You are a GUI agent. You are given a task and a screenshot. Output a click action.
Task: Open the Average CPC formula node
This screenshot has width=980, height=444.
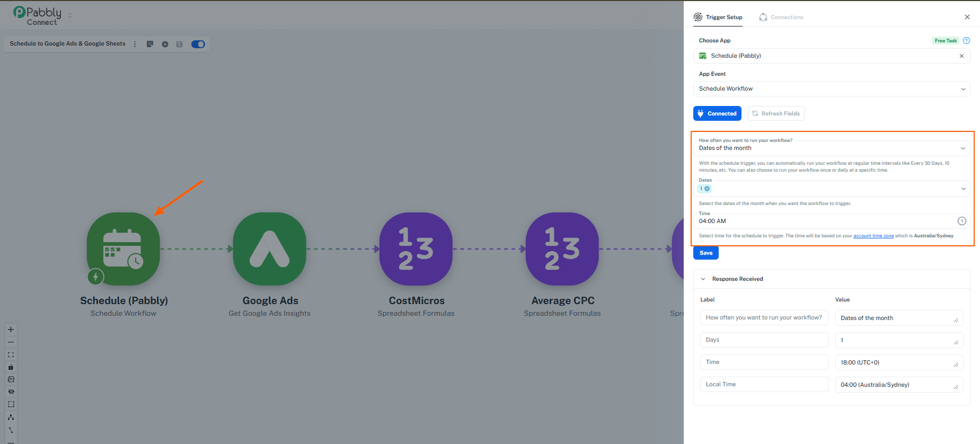[562, 249]
